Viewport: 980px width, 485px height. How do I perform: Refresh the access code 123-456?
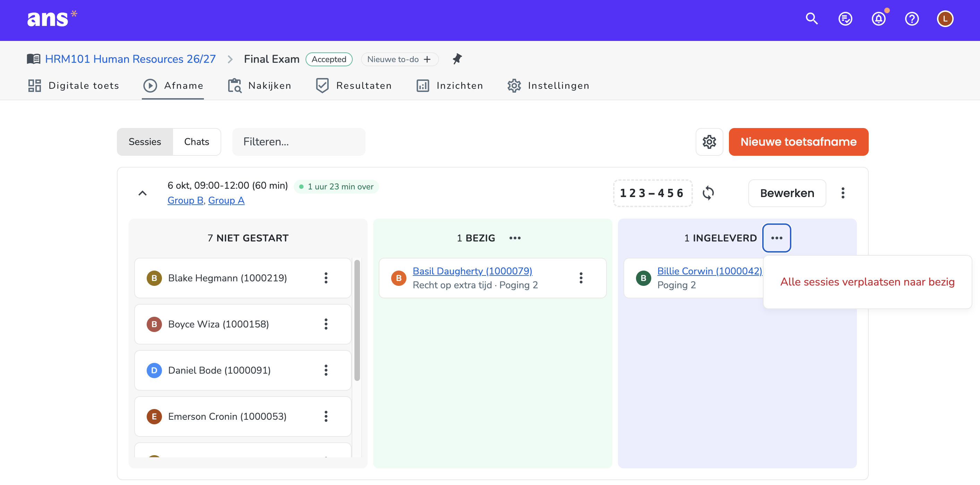708,193
